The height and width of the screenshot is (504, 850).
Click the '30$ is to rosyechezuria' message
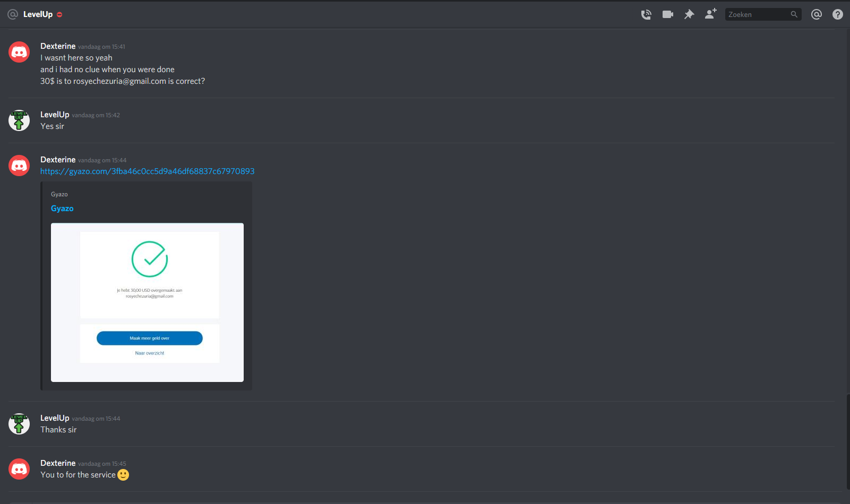pos(123,81)
